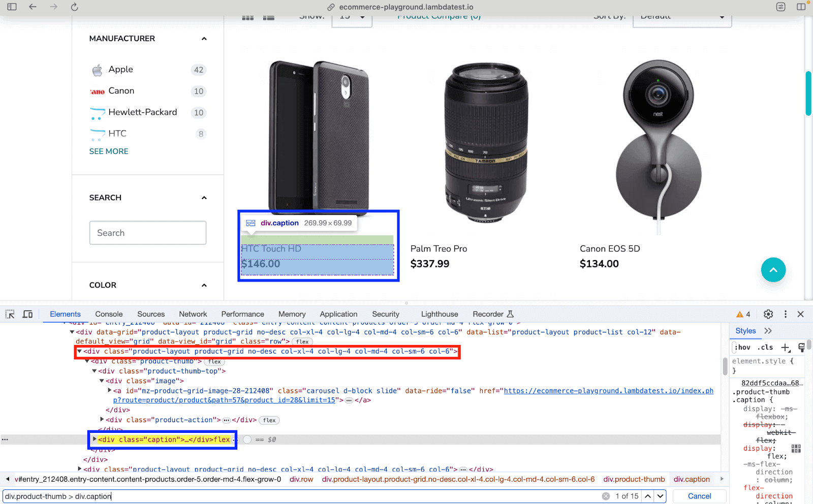Viewport: 813px width, 504px height.
Task: Reload the page using the refresh icon
Action: pos(75,7)
